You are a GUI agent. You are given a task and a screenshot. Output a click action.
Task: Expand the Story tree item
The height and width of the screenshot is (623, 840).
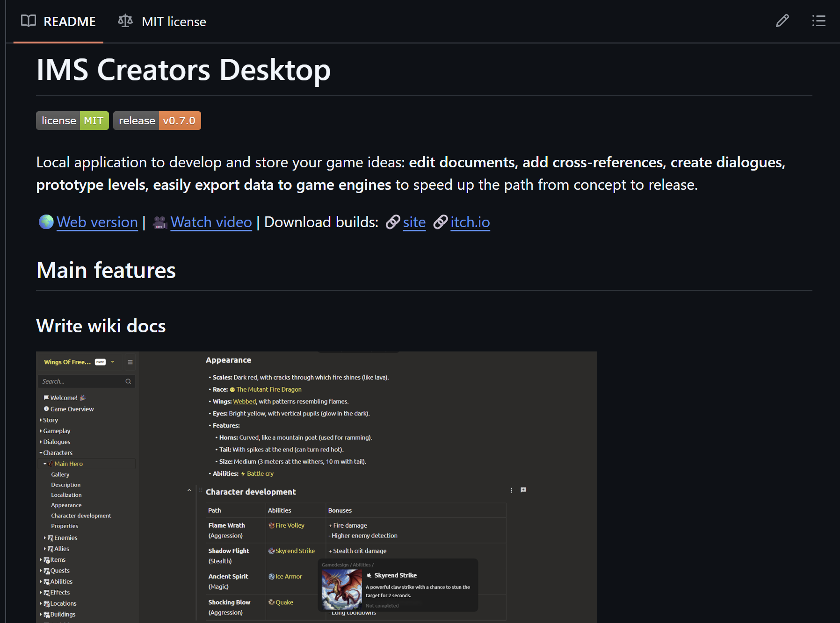50,420
